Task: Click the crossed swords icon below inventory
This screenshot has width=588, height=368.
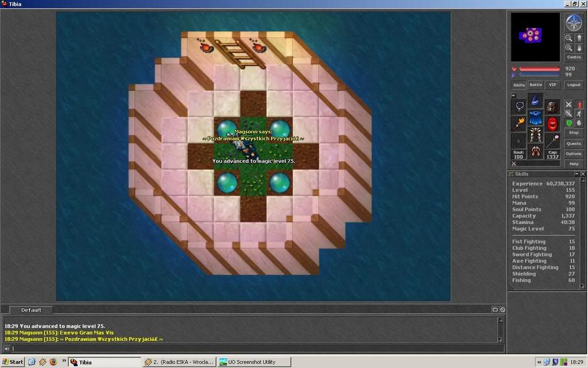Action: (x=514, y=164)
